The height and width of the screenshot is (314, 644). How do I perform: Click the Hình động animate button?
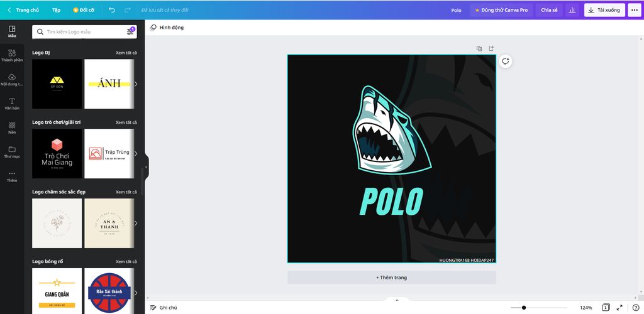[167, 28]
